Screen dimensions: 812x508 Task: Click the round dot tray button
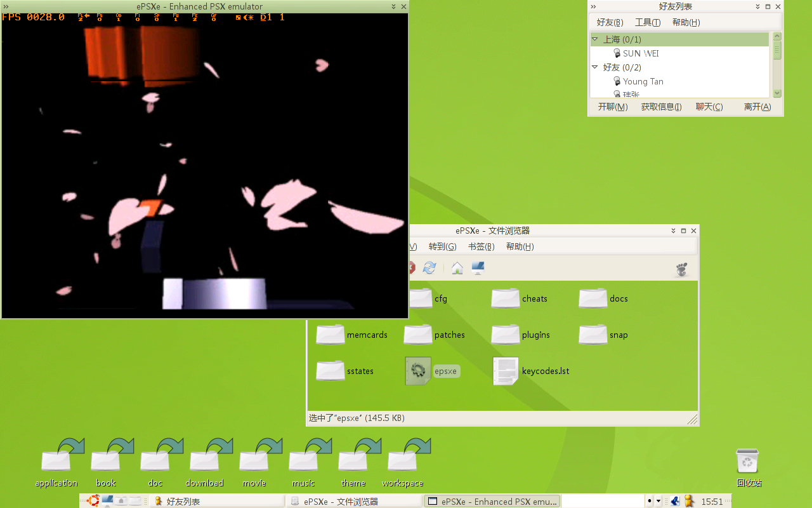pos(650,501)
